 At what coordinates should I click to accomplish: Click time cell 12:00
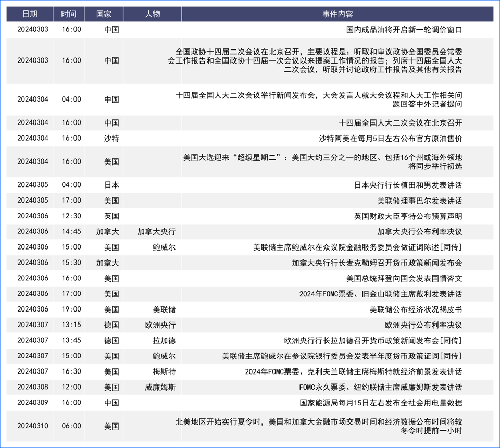[x=71, y=387]
